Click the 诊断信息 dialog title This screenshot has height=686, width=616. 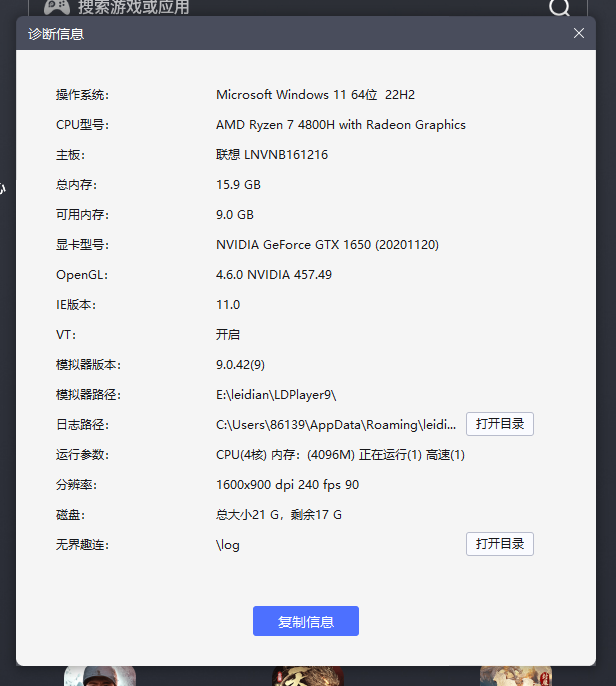coord(56,34)
